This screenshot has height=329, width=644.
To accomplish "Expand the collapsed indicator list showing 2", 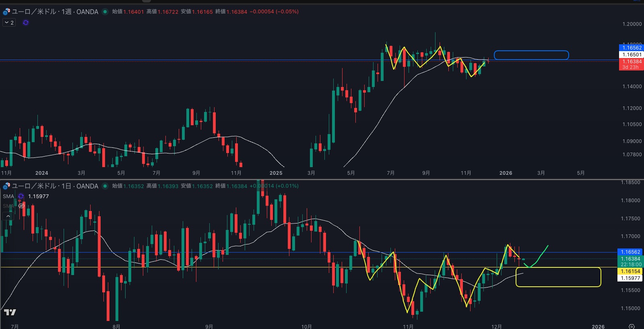I will click(9, 23).
